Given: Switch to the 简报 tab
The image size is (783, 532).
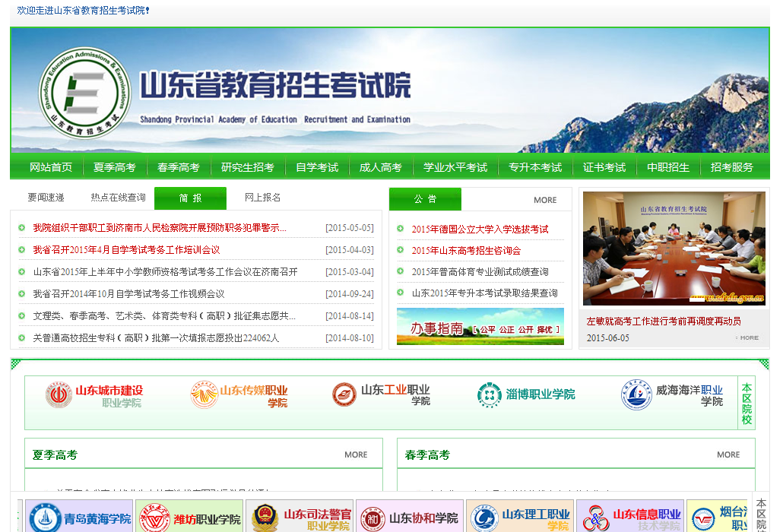Looking at the screenshot, I should [x=190, y=198].
